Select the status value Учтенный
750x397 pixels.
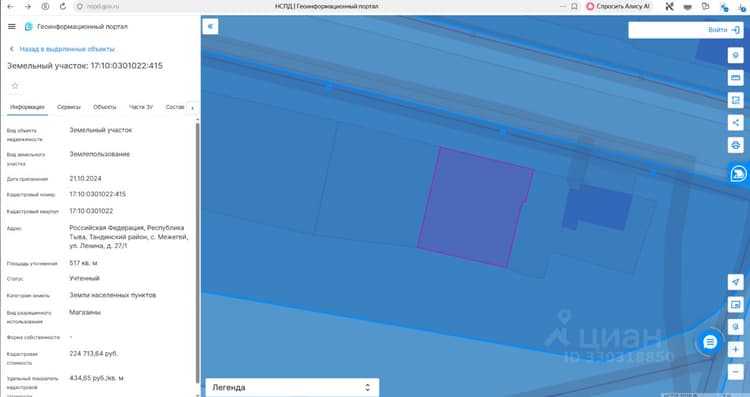[85, 278]
